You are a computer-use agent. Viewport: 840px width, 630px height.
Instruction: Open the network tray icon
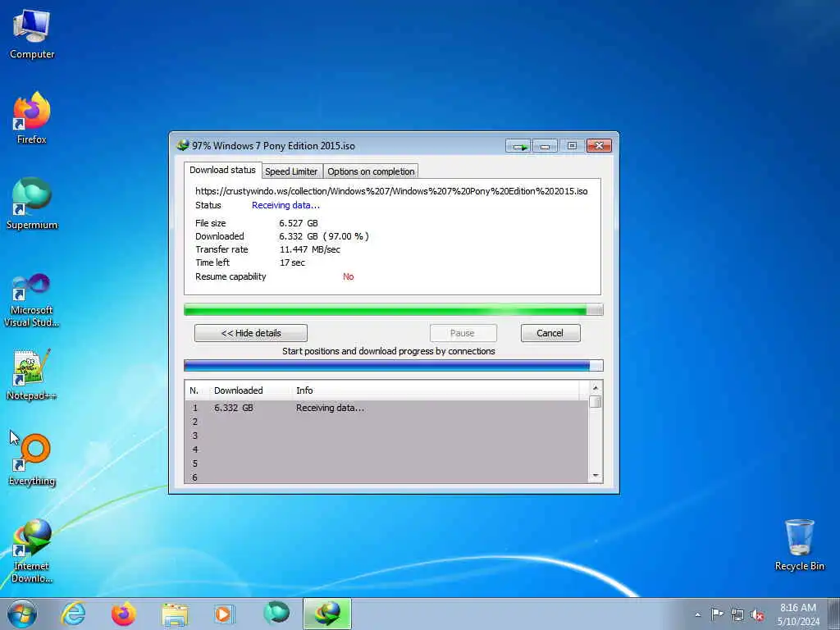(737, 614)
